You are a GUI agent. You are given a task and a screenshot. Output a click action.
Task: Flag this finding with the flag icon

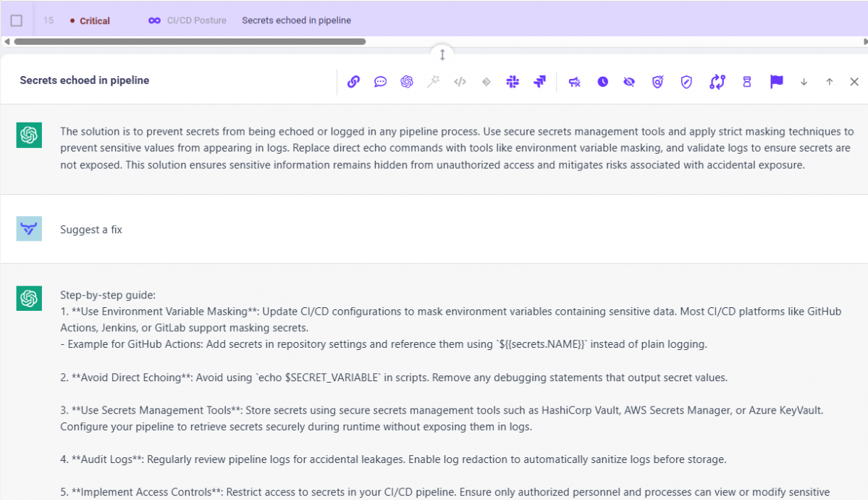[776, 82]
